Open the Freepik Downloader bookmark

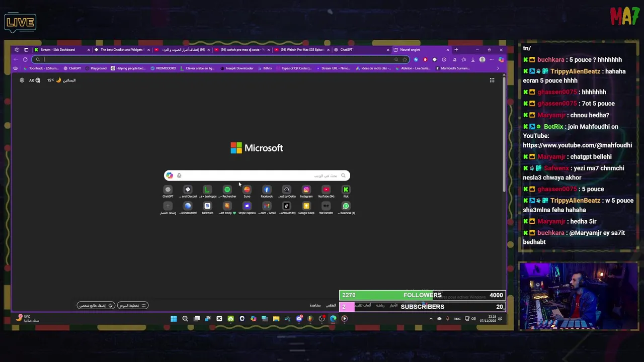236,68
